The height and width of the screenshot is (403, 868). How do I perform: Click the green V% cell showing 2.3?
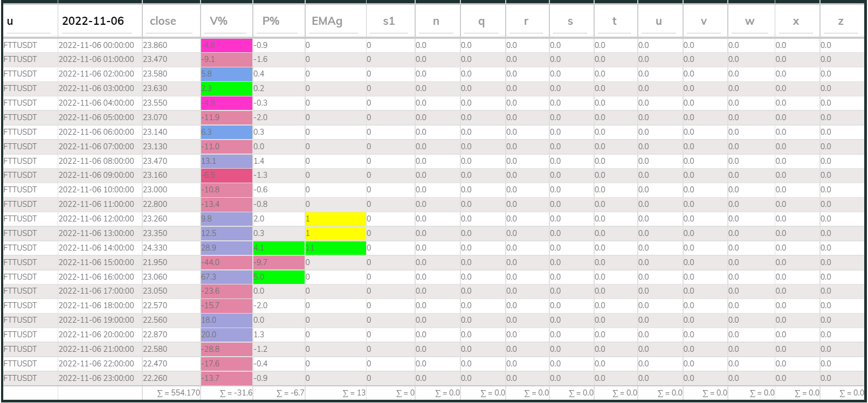pyautogui.click(x=226, y=88)
